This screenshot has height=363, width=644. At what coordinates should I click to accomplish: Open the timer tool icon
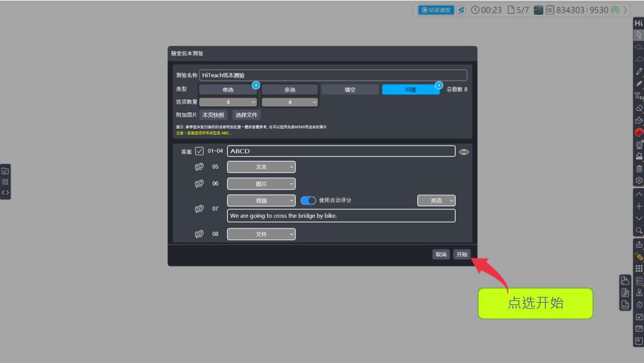coord(639,305)
